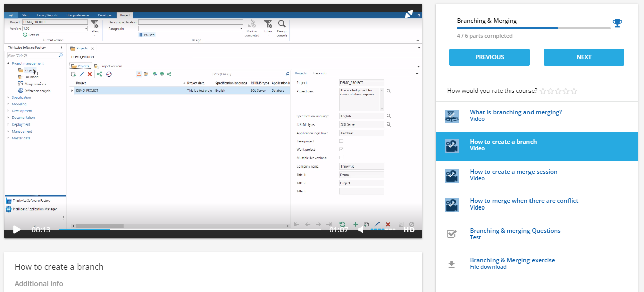The height and width of the screenshot is (292, 644).
Task: Click the icon beside 'What is branching and merging?'
Action: (x=451, y=116)
